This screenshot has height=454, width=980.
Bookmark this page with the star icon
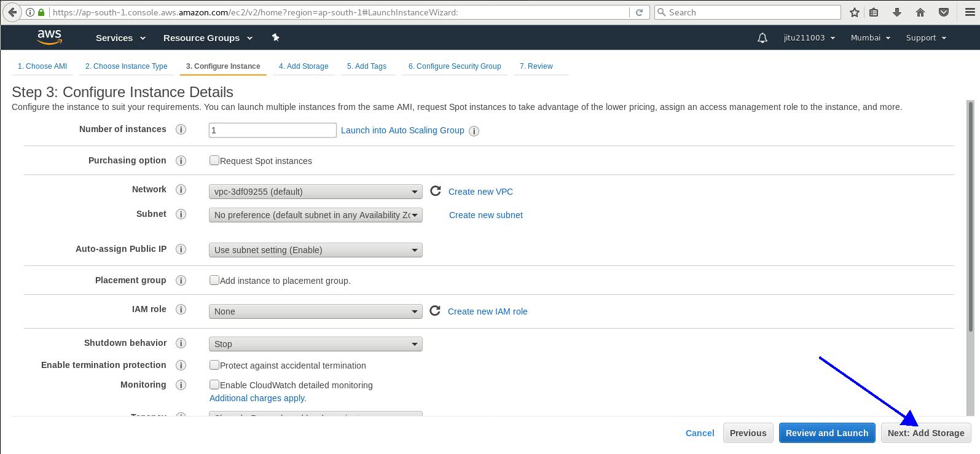point(854,12)
